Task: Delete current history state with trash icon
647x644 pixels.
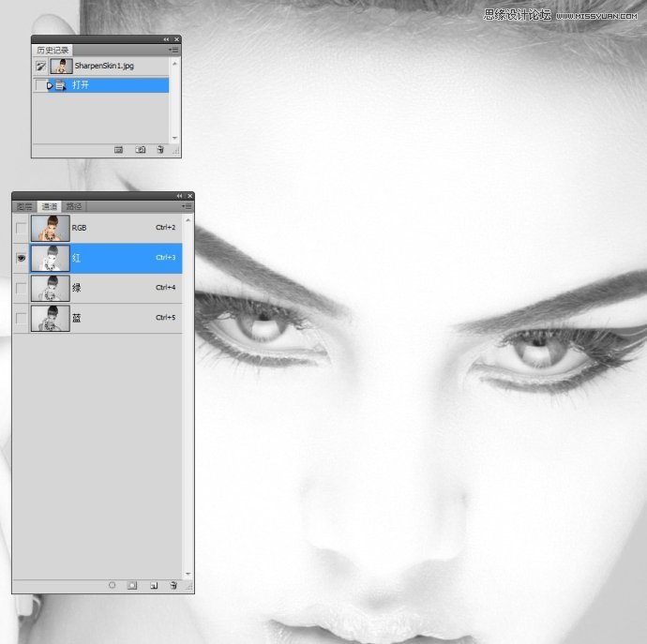Action: (x=160, y=150)
